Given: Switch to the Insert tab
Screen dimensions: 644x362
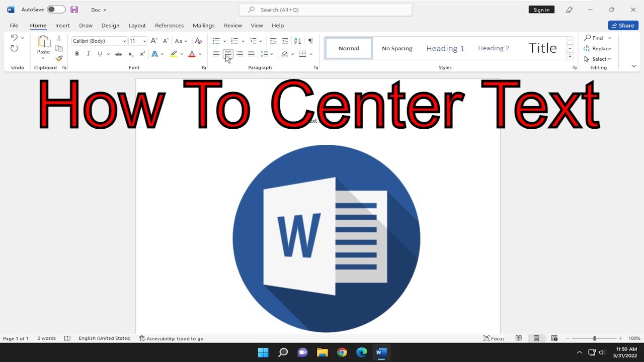Looking at the screenshot, I should click(62, 25).
